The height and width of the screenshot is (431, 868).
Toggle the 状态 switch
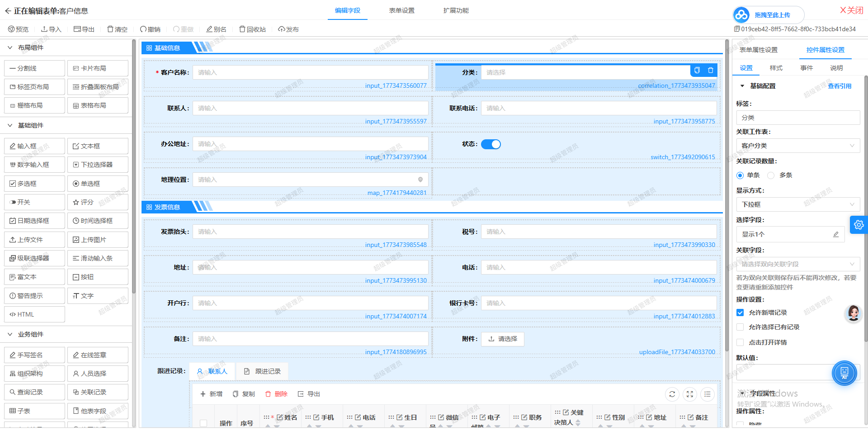pyautogui.click(x=491, y=144)
